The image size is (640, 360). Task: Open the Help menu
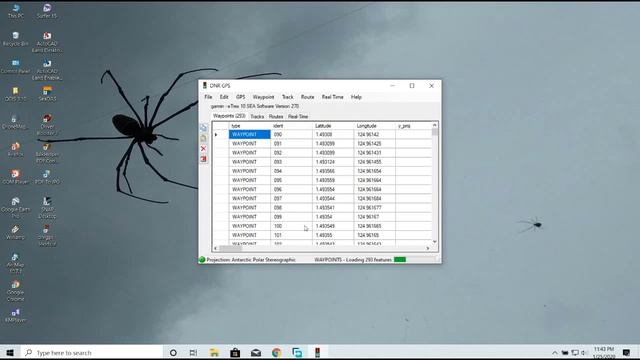point(356,97)
